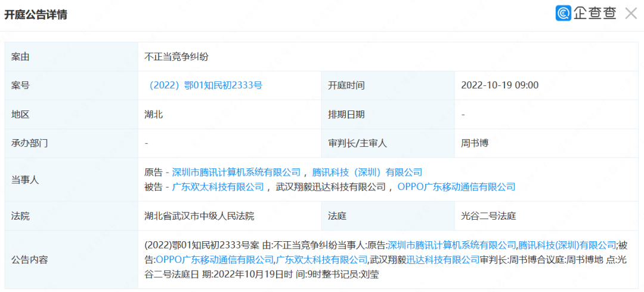Close the 开庭公告详情 dialog

pos(631,14)
